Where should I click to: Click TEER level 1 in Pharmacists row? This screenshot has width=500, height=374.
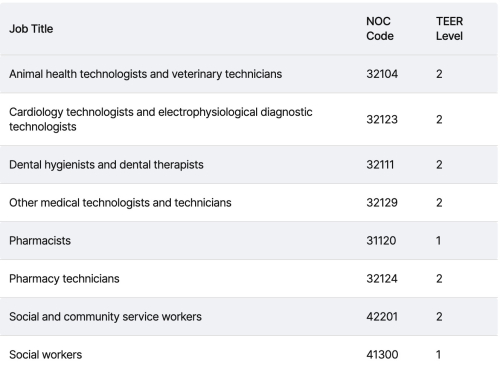click(438, 241)
